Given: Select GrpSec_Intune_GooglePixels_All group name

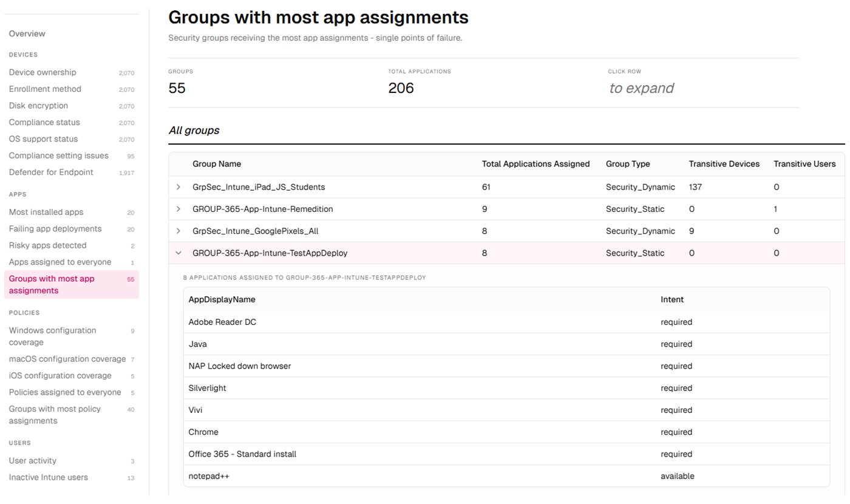Looking at the screenshot, I should pos(256,231).
